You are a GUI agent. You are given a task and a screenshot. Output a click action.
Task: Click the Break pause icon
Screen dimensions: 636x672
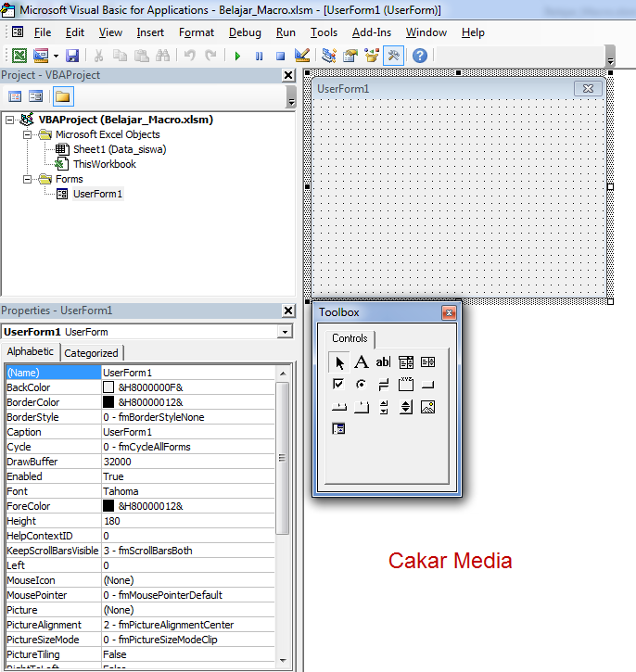click(x=259, y=57)
